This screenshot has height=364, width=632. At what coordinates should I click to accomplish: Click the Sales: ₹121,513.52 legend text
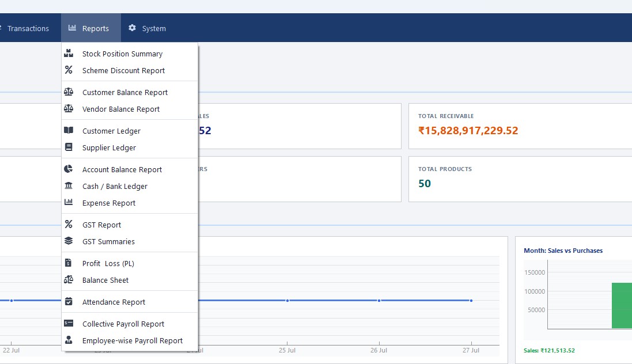549,351
